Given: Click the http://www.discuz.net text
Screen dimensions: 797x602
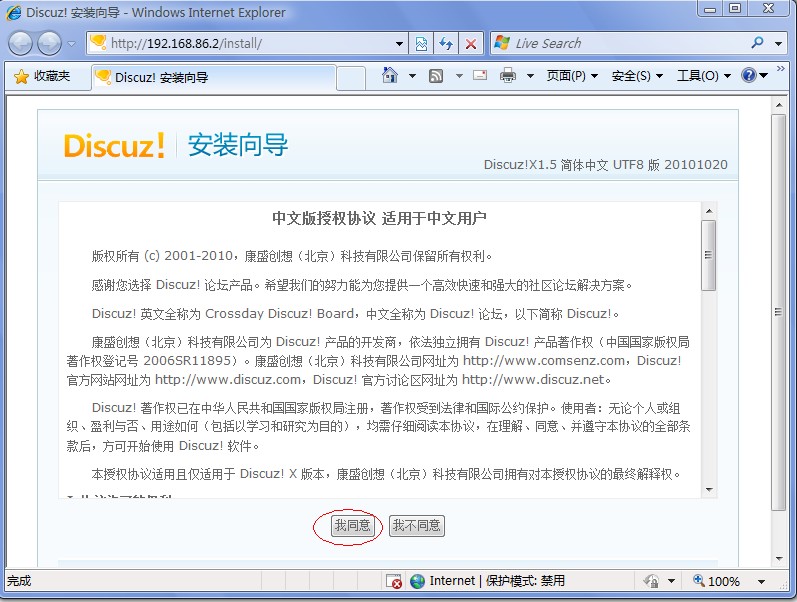Looking at the screenshot, I should 533,380.
